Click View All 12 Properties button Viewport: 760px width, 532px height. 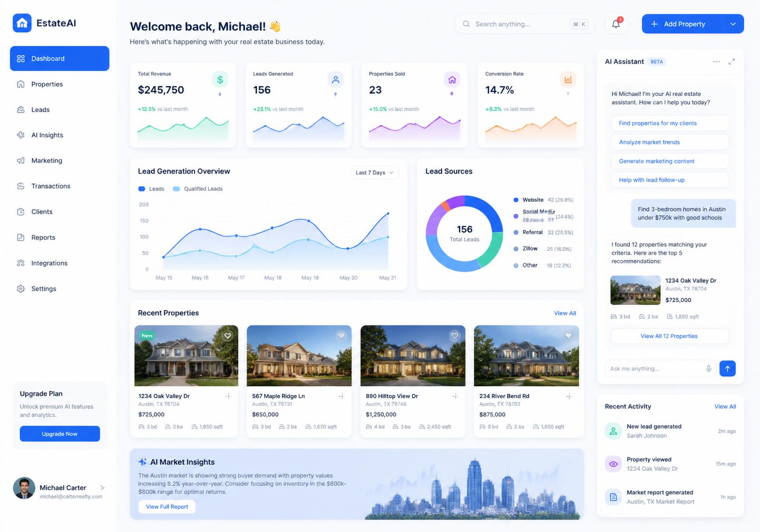point(669,336)
